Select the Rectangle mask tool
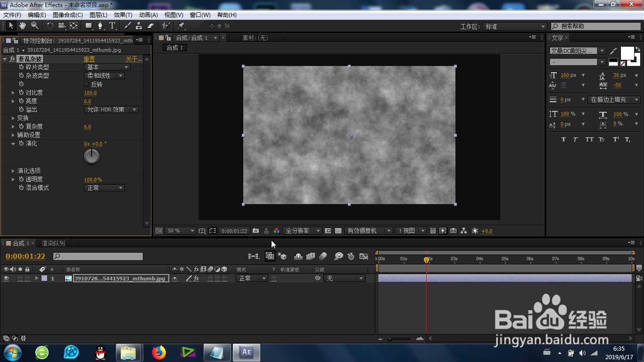644x362 pixels. point(89,25)
